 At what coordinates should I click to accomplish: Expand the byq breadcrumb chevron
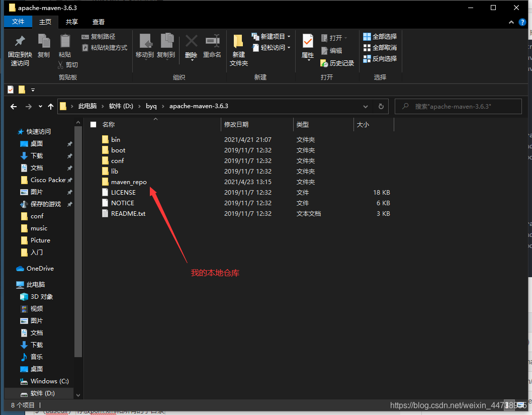tap(163, 106)
